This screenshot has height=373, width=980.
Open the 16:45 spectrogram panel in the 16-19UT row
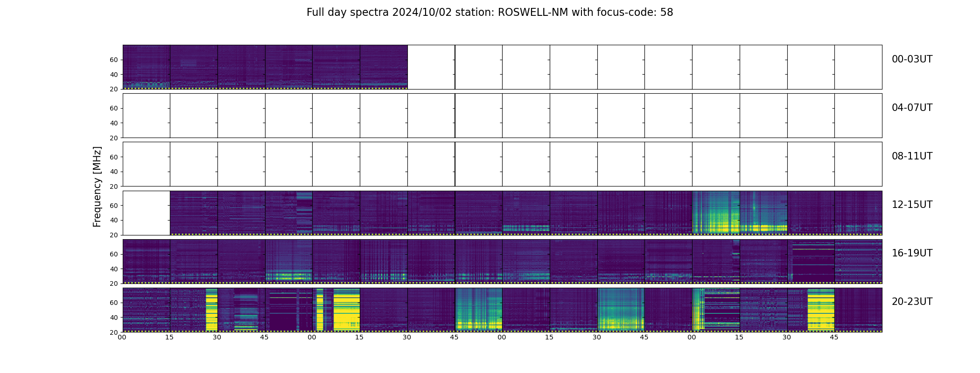pyautogui.click(x=289, y=261)
